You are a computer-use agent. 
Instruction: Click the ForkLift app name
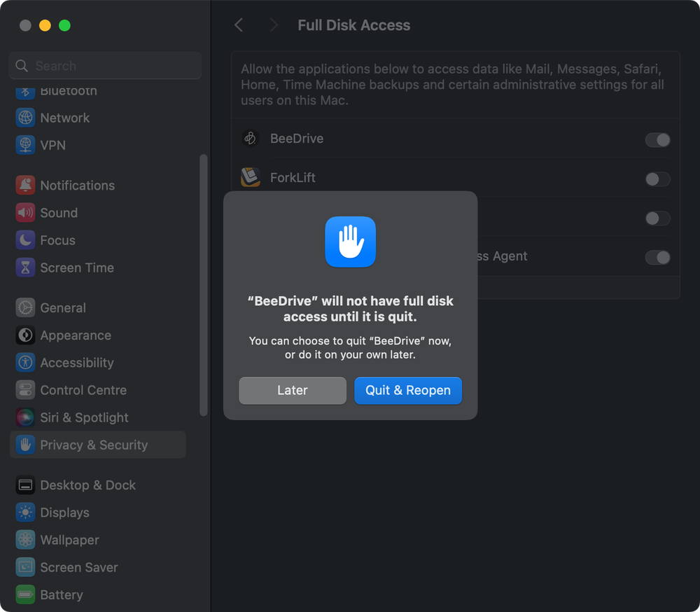point(293,178)
